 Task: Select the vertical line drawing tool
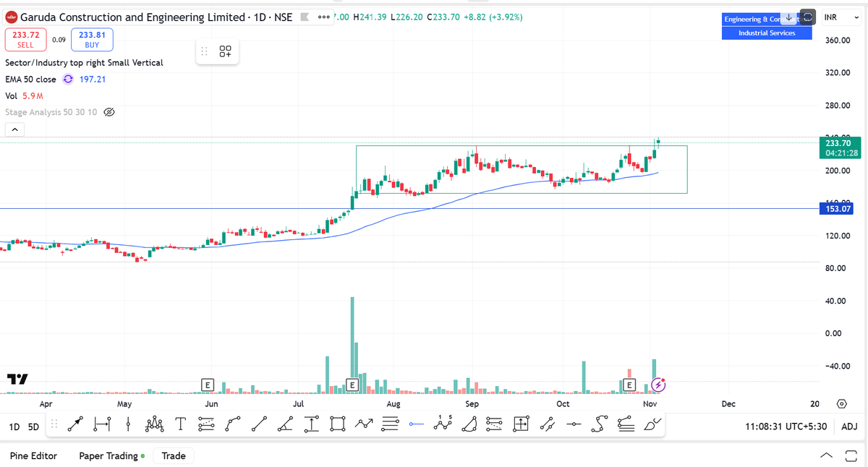coord(128,424)
